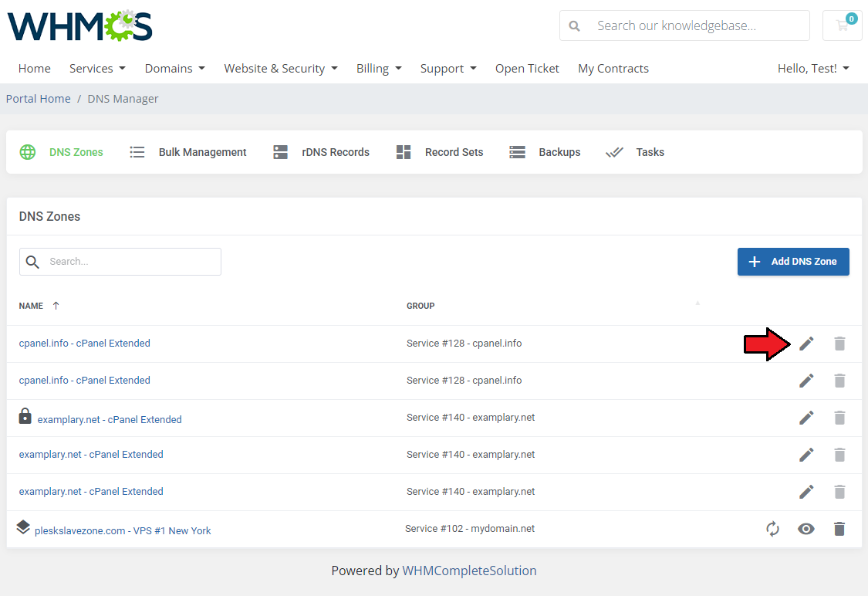Switch to the rDNS Records tab
This screenshot has height=596, width=868.
click(x=336, y=152)
